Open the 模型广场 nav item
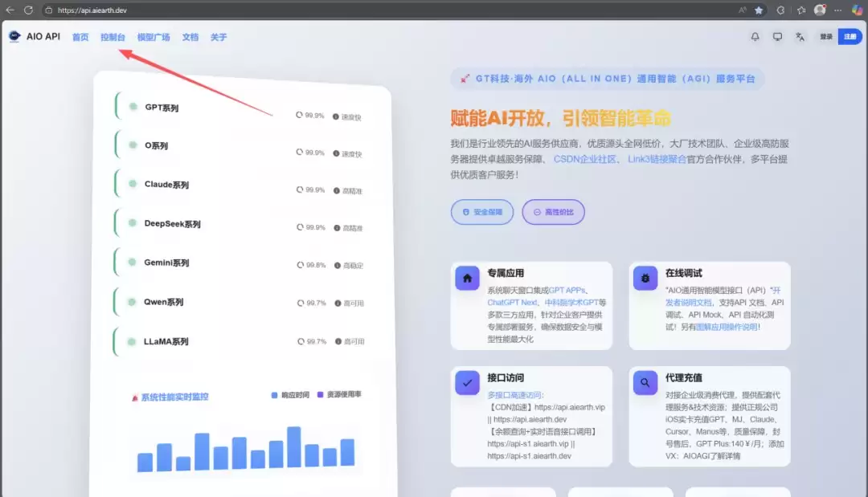Image resolution: width=868 pixels, height=497 pixels. click(154, 37)
